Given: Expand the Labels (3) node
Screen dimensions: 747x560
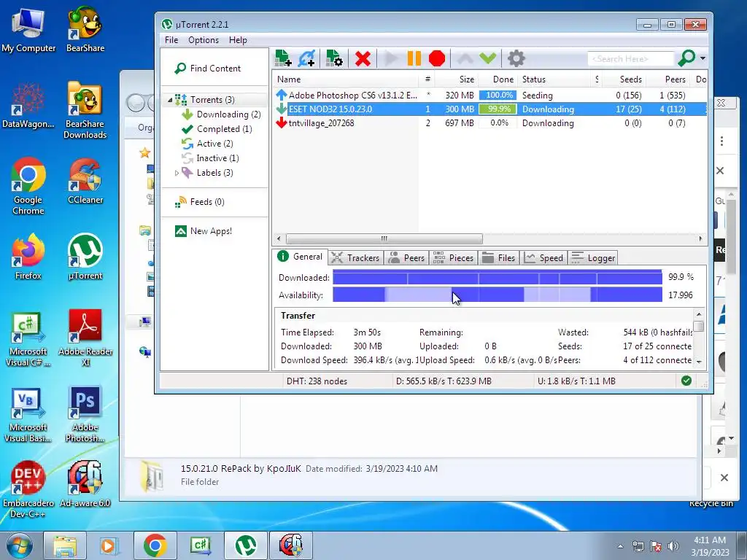Looking at the screenshot, I should (x=177, y=173).
